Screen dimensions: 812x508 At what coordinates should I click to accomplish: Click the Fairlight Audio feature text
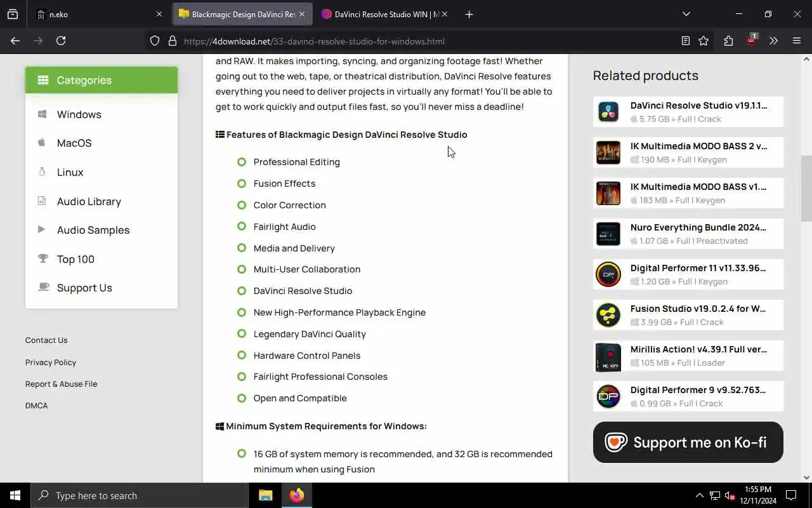click(x=284, y=227)
